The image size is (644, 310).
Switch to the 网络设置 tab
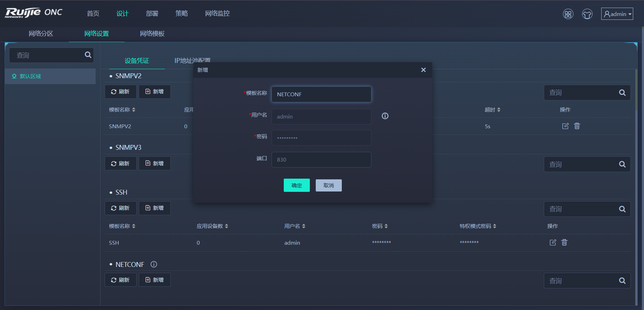[x=96, y=34]
